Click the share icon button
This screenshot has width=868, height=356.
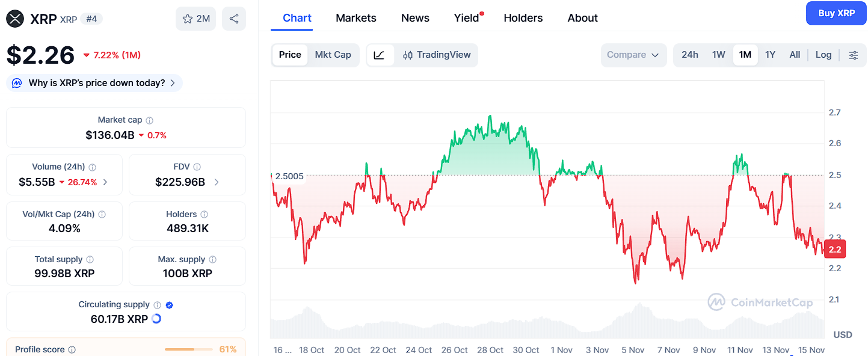point(233,19)
